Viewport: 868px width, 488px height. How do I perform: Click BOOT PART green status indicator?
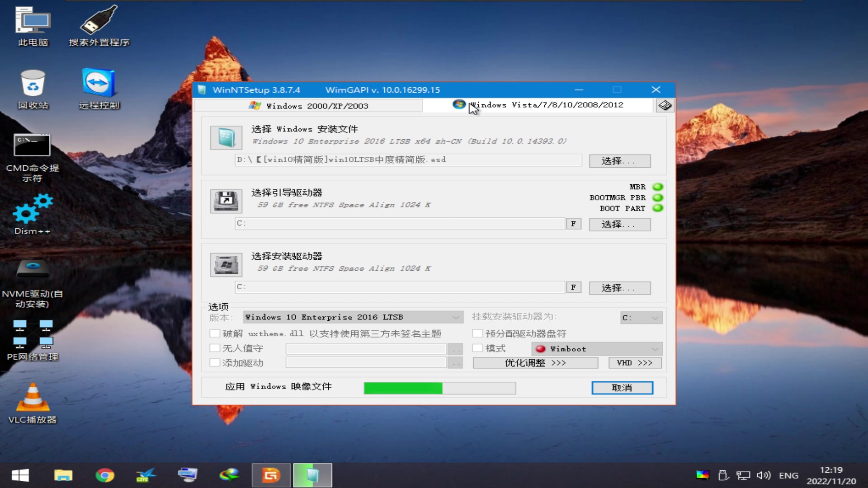pyautogui.click(x=658, y=208)
